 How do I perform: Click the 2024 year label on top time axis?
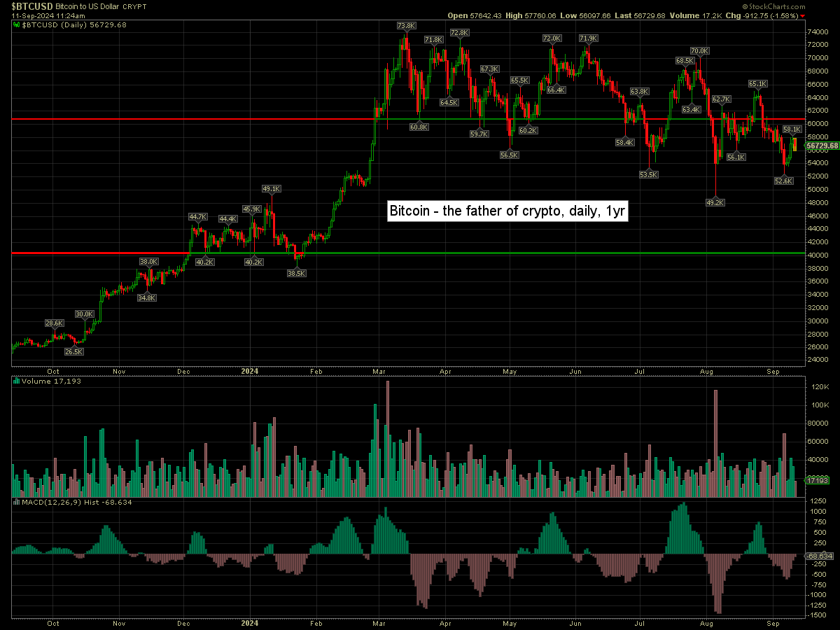point(250,372)
